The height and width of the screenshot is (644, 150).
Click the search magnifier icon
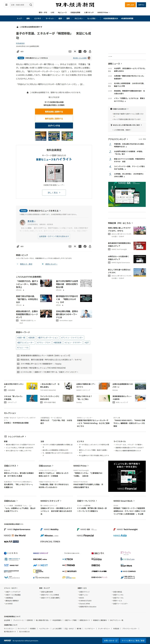tap(31, 5)
